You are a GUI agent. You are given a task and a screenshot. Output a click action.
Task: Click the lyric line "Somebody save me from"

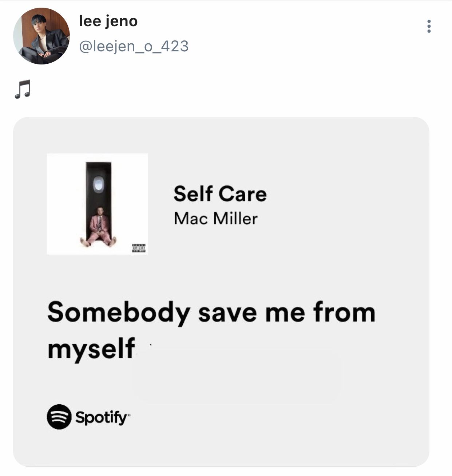(211, 313)
